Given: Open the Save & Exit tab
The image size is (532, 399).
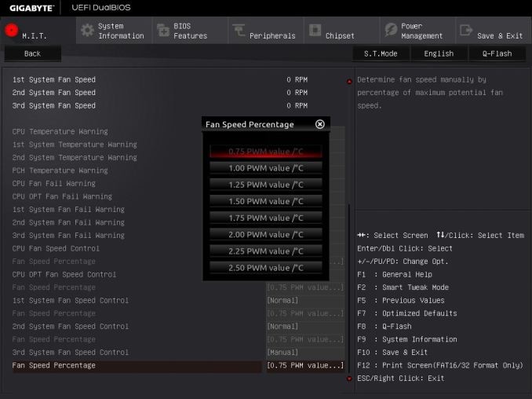Looking at the screenshot, I should tap(494, 31).
